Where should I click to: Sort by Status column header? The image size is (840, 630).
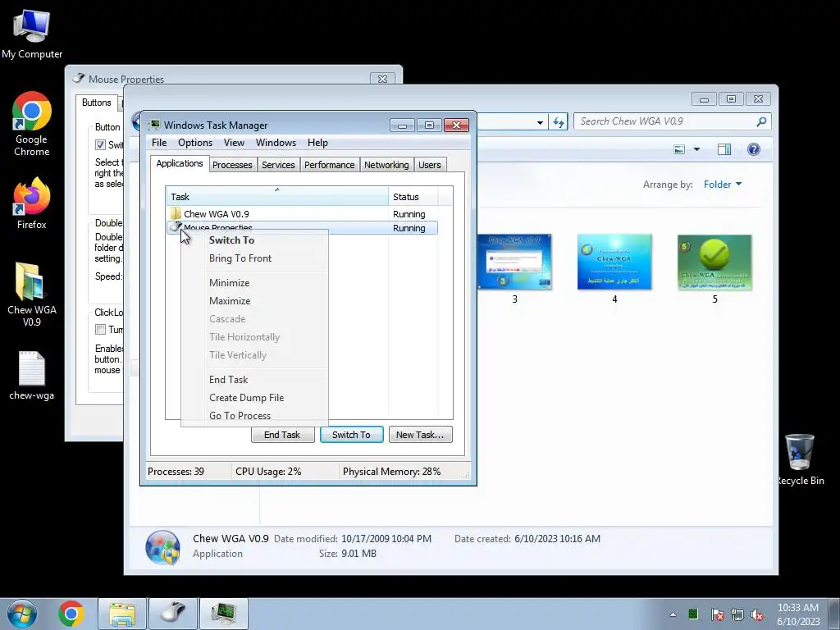pos(413,197)
